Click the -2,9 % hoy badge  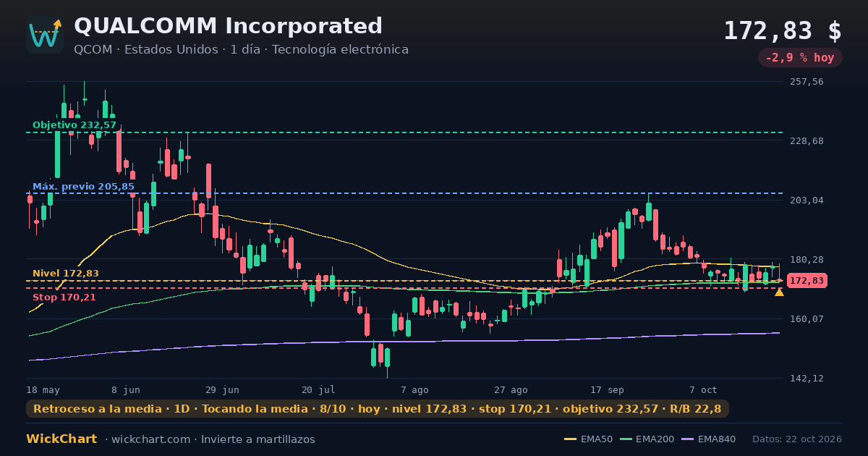(800, 58)
